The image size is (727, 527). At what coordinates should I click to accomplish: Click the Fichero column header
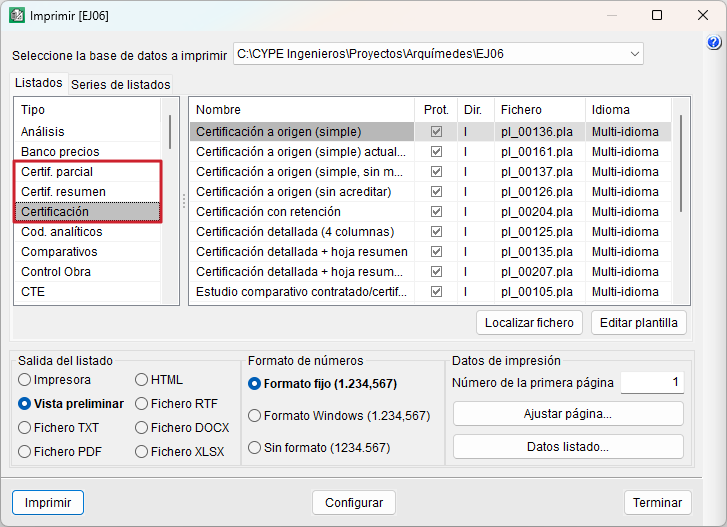(x=540, y=110)
